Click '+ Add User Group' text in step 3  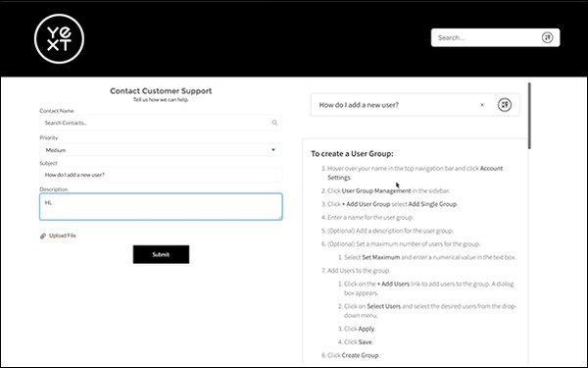(x=366, y=204)
